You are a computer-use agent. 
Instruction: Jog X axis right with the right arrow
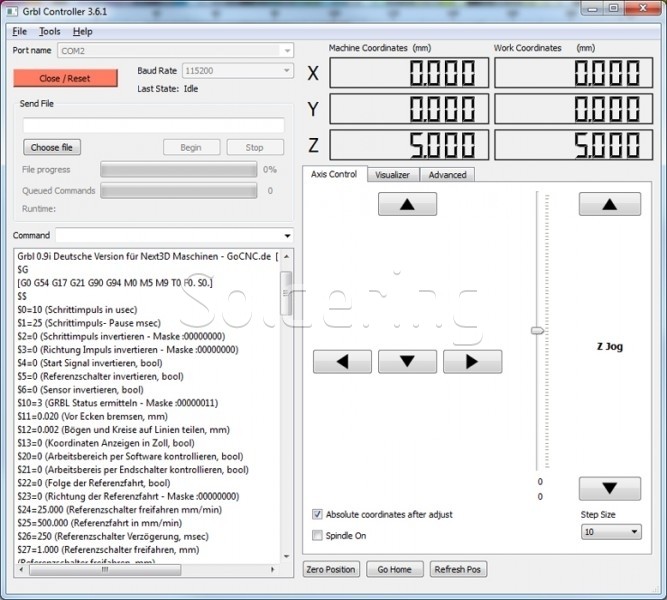click(472, 361)
